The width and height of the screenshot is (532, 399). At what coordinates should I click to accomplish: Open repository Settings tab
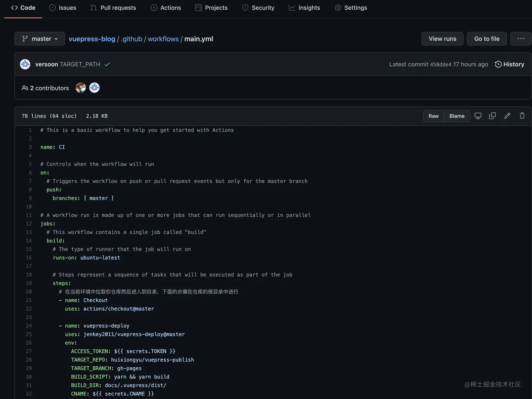coord(351,8)
